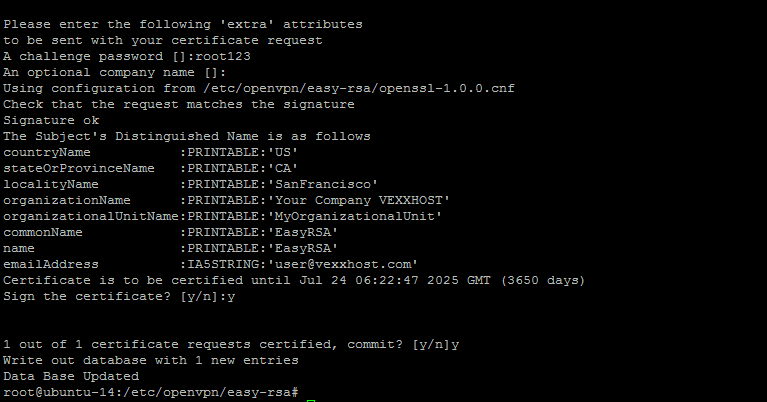This screenshot has height=402, width=767.
Task: Click the root@ubuntu-14 shell prompt text
Action: click(150, 391)
